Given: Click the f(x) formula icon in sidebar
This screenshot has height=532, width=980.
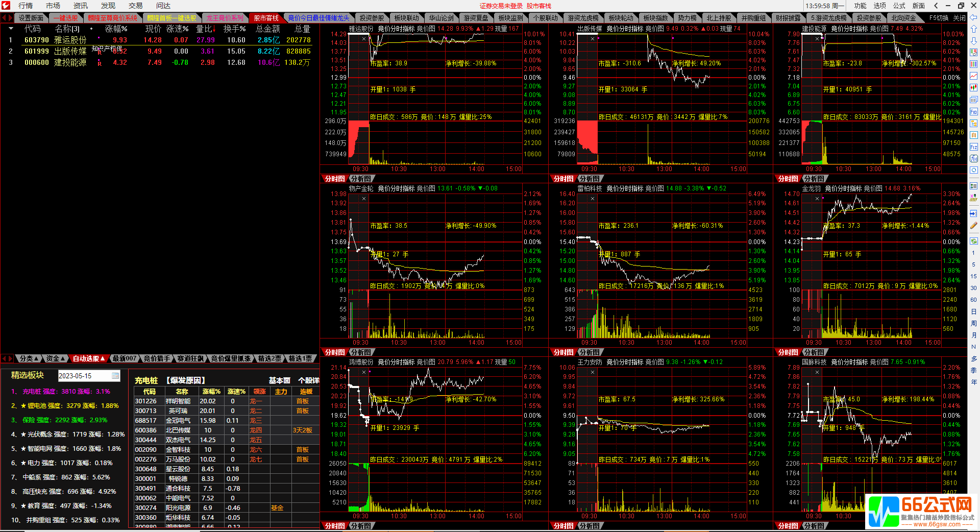Looking at the screenshot, I should (973, 159).
